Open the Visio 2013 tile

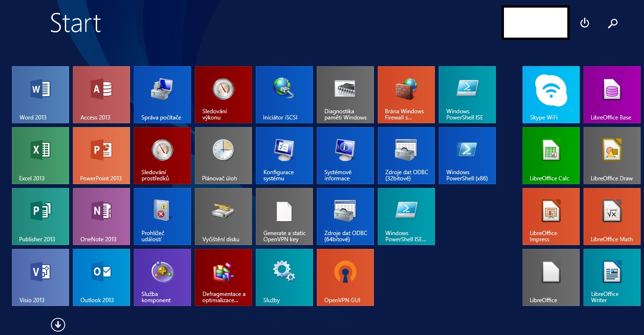40,277
